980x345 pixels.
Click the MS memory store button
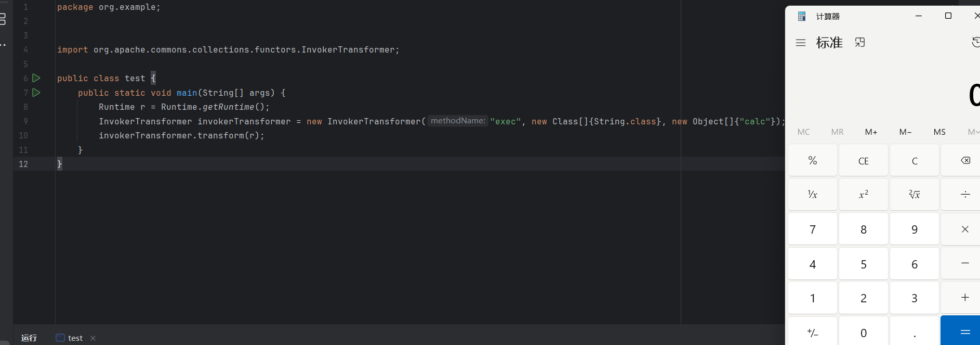coord(939,132)
